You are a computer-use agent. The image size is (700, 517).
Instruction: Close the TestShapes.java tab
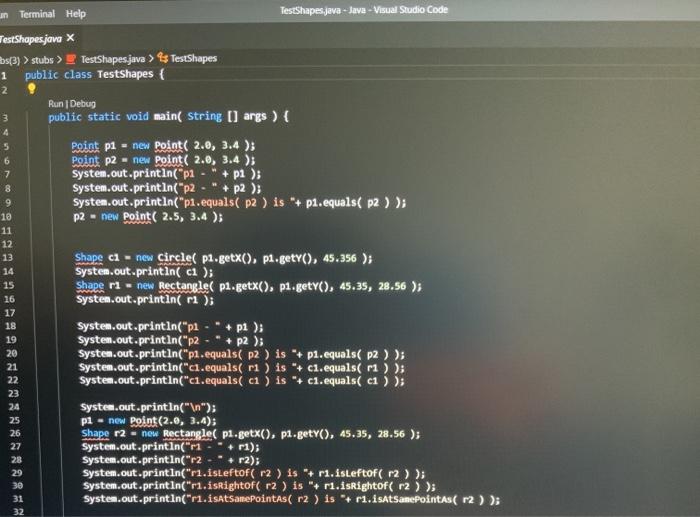[71, 38]
